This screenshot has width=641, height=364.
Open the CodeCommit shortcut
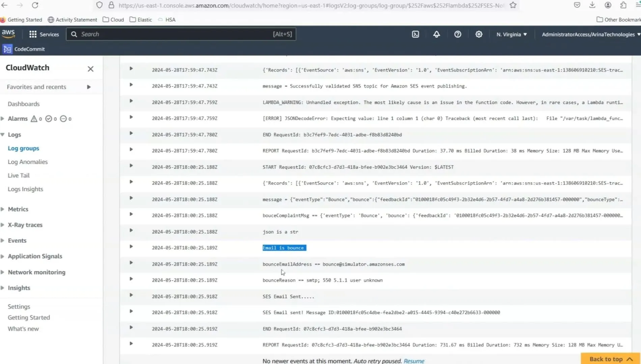pyautogui.click(x=23, y=49)
